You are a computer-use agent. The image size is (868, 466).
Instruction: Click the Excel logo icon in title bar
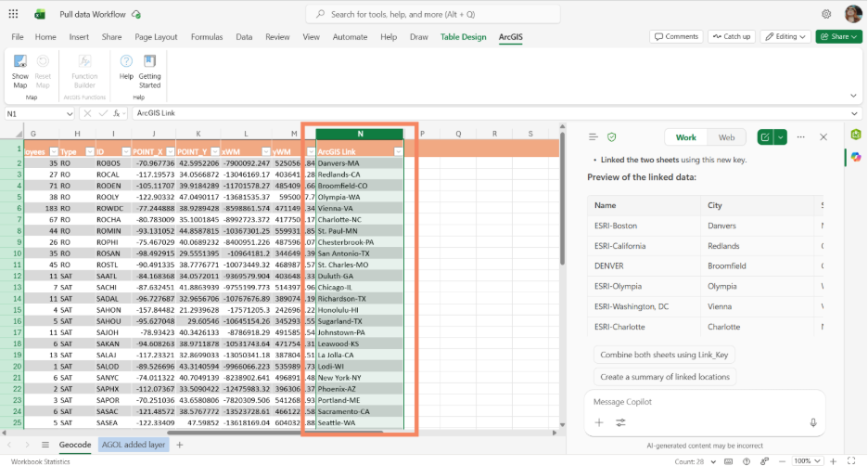click(x=40, y=15)
